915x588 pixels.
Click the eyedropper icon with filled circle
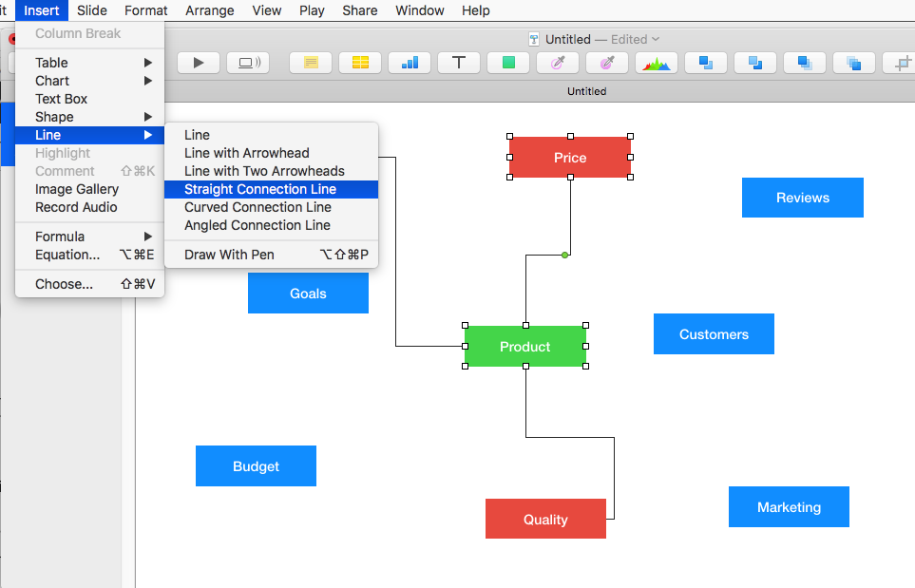[x=607, y=63]
